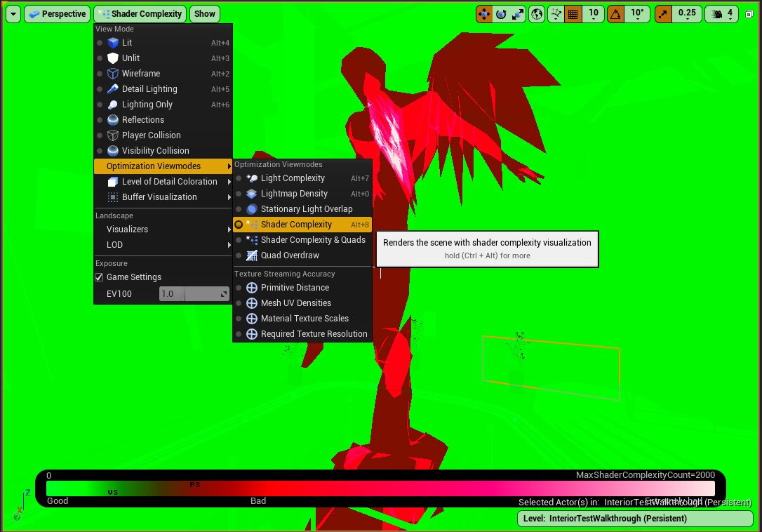Image resolution: width=762 pixels, height=532 pixels.
Task: Select the Scale transform tool
Action: 517,14
